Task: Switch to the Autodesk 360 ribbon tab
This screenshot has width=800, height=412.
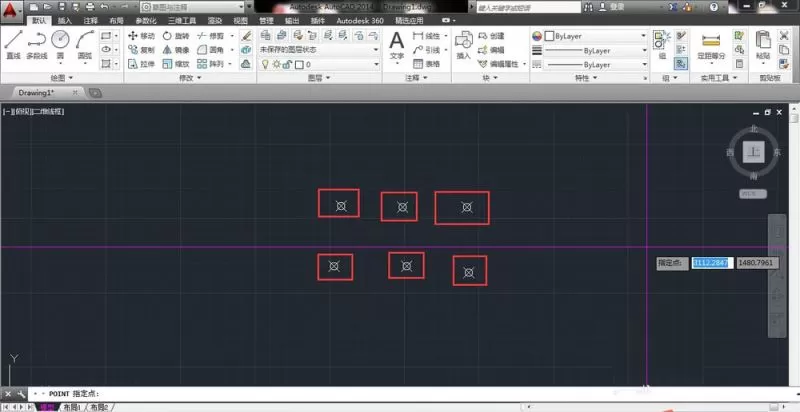Action: pos(360,21)
